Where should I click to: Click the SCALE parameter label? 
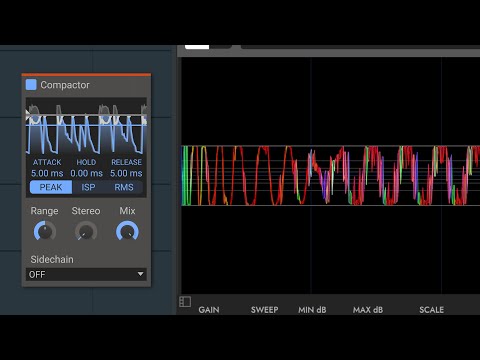[x=431, y=310]
